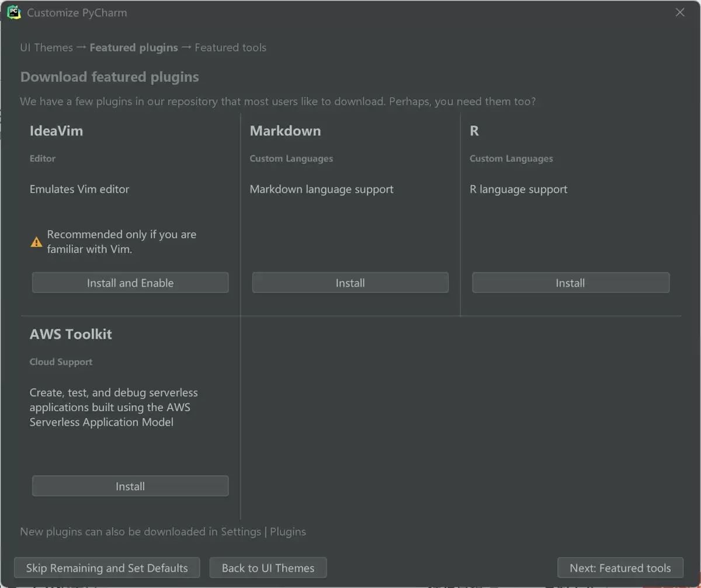The image size is (701, 588).
Task: Click the R plugin title
Action: 474,131
